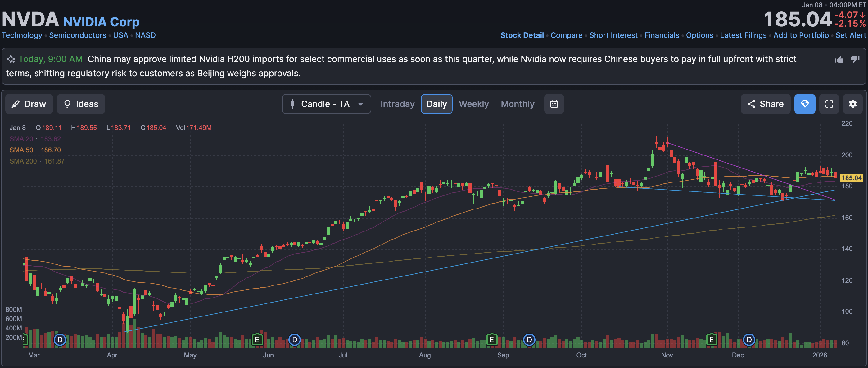This screenshot has height=368, width=868.
Task: Open the Financials page
Action: click(662, 35)
